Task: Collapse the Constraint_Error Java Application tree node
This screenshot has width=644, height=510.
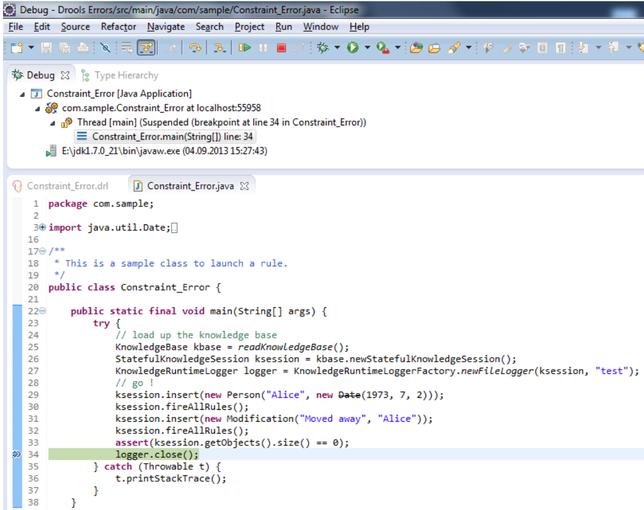Action: pyautogui.click(x=24, y=93)
